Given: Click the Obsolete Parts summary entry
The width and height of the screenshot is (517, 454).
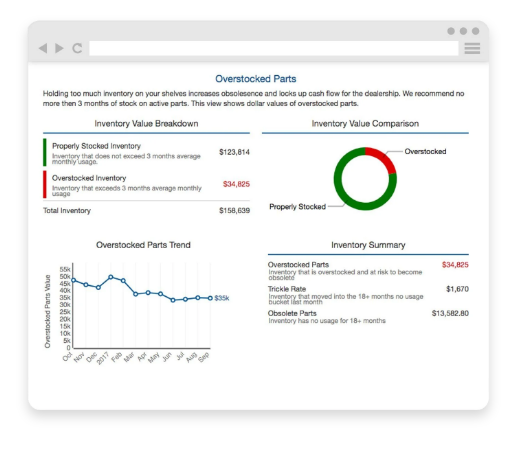Looking at the screenshot, I should click(368, 317).
